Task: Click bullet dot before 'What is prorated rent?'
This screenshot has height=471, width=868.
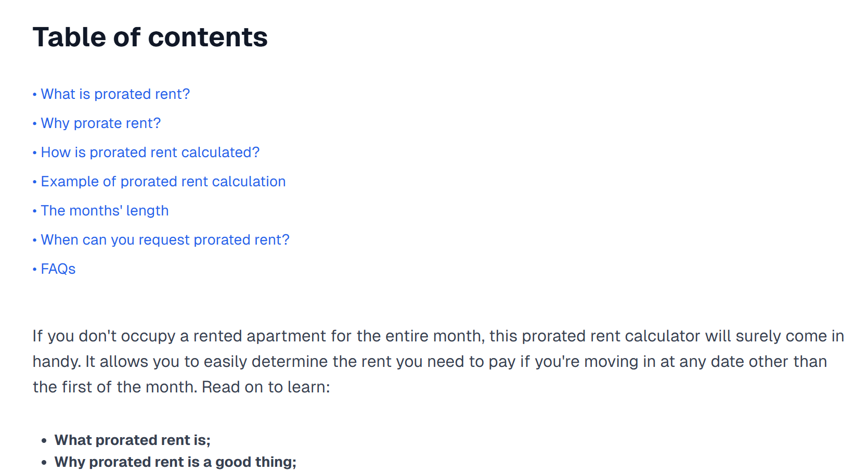Action: 35,94
